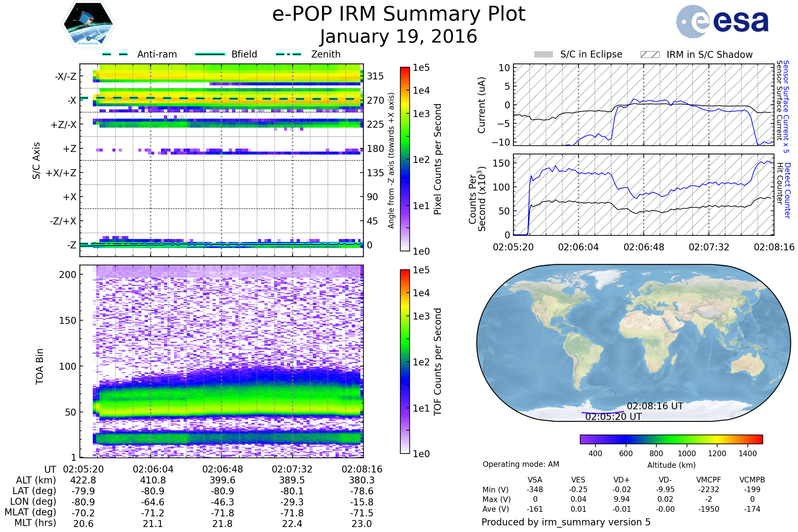Click the Zenith dash-dot legend line
The height and width of the screenshot is (532, 798).
289,54
